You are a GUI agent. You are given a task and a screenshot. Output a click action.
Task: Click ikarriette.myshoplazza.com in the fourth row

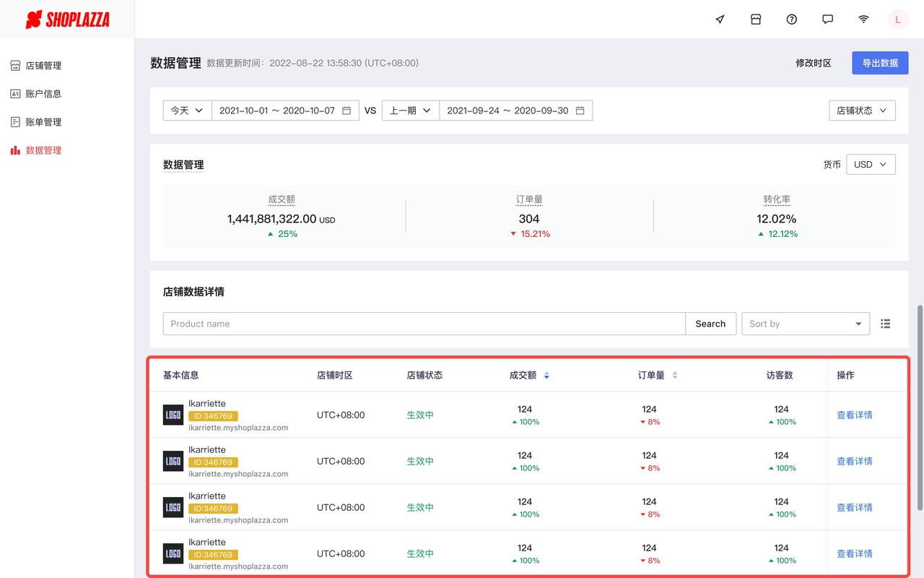coord(238,566)
